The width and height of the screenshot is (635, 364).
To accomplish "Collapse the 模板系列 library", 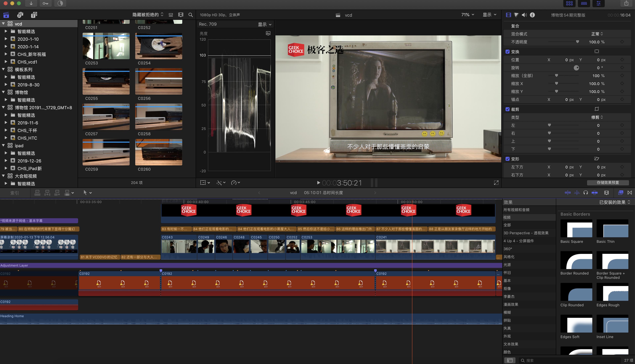I will pyautogui.click(x=3, y=69).
